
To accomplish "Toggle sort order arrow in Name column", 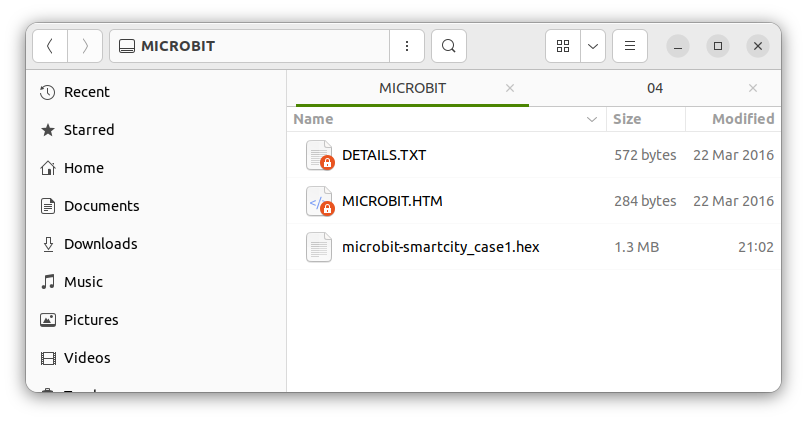I will pos(592,119).
